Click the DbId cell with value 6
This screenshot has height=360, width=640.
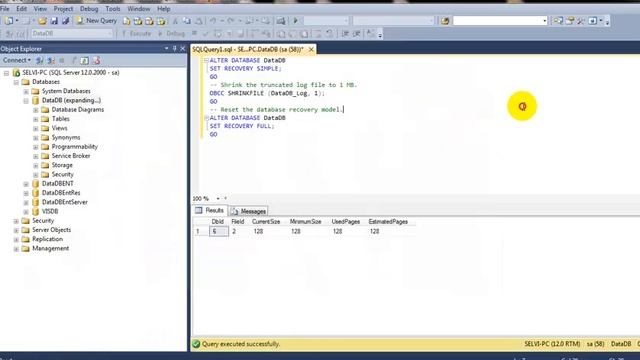pyautogui.click(x=218, y=231)
